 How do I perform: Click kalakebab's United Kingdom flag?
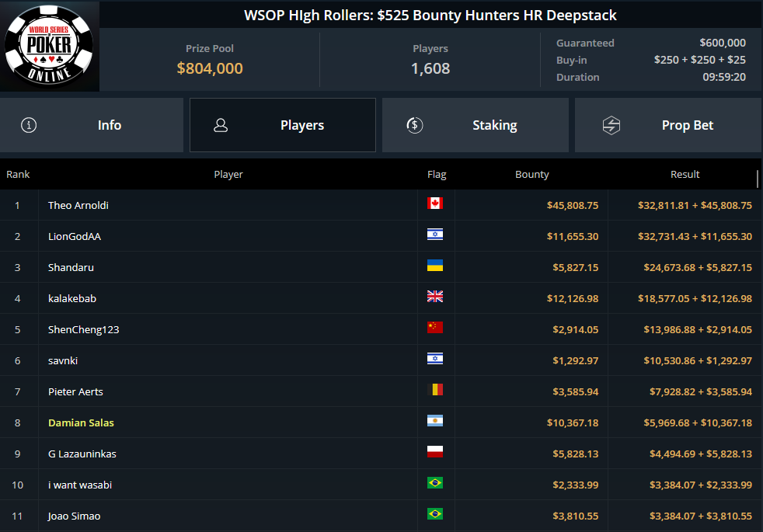point(435,297)
